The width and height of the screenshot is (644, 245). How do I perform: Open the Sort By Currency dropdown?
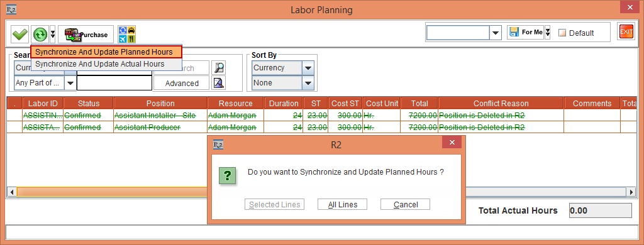click(308, 68)
